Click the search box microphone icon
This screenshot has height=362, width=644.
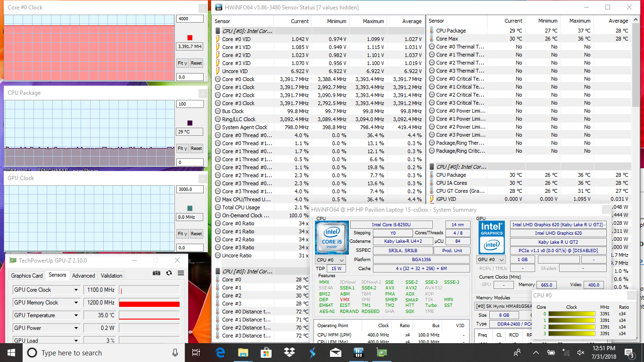pos(175,353)
